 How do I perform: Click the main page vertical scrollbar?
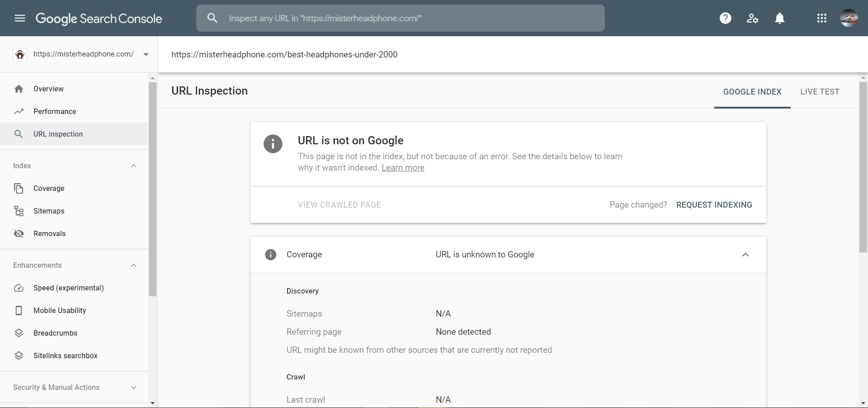863,167
